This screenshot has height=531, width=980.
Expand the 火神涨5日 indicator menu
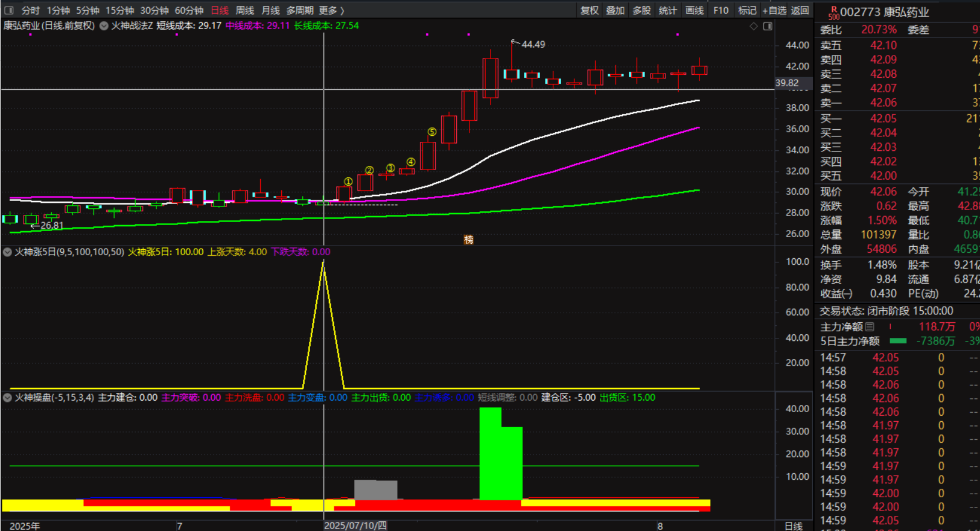8,252
